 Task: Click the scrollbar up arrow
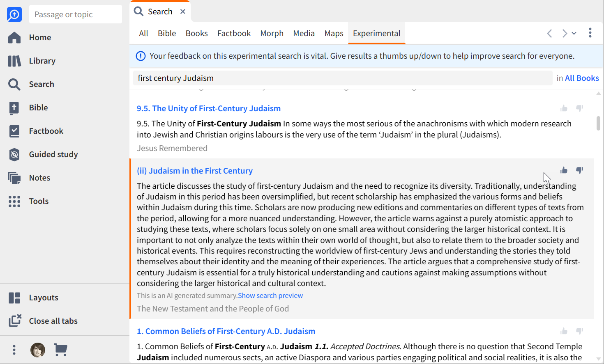(x=598, y=94)
